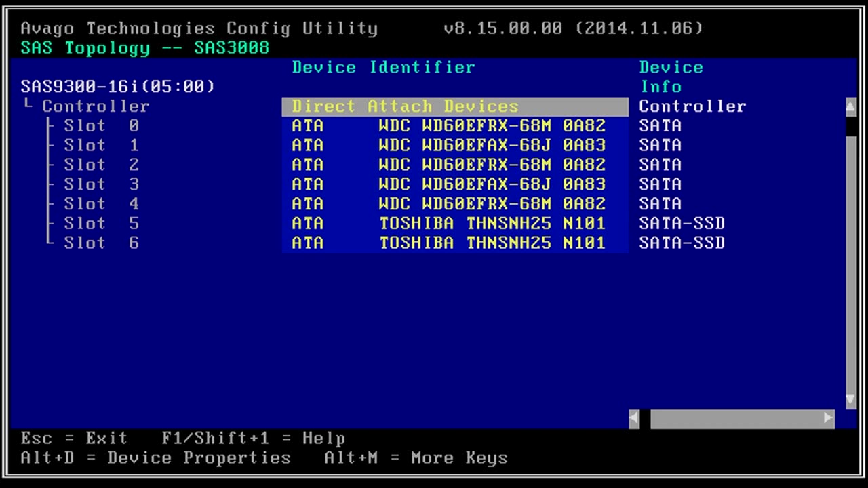Click the Device Identifier column header
The width and height of the screenshot is (868, 488).
click(384, 67)
